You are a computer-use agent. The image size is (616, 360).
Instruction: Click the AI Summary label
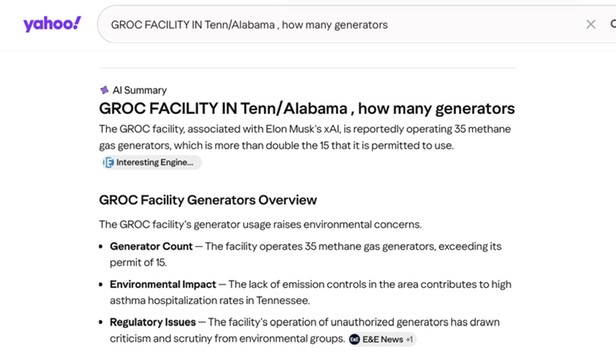(x=139, y=90)
